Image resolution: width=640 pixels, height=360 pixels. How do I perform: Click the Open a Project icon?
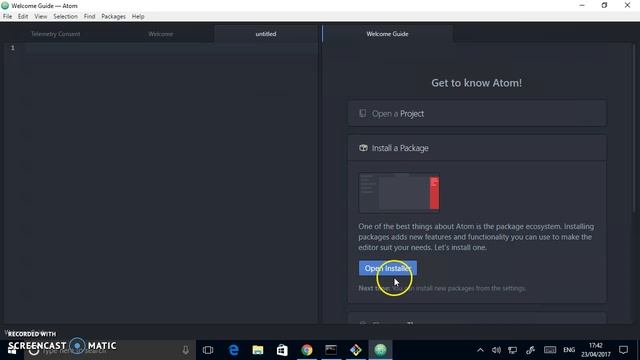pyautogui.click(x=362, y=113)
